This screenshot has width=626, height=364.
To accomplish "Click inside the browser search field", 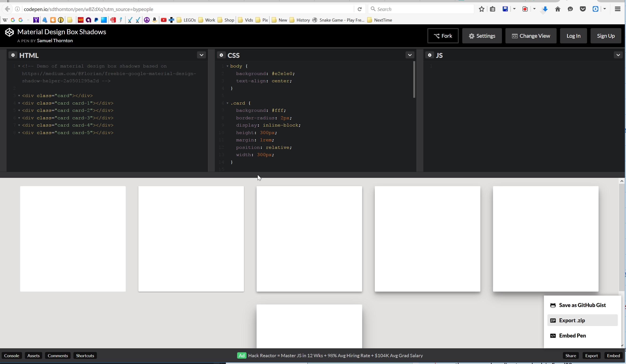I will pos(422,9).
